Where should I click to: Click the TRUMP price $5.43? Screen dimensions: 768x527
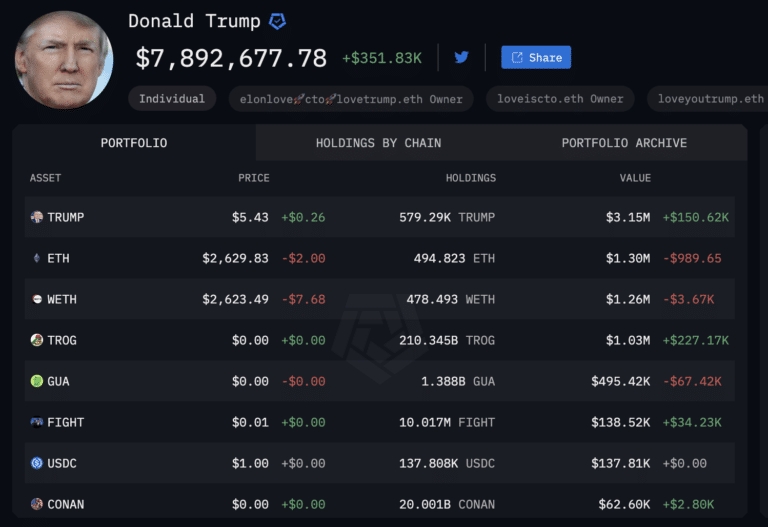pyautogui.click(x=250, y=217)
